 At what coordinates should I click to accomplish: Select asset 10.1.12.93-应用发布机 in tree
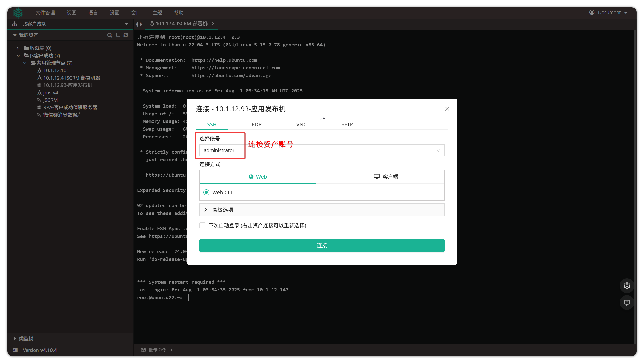(x=68, y=85)
